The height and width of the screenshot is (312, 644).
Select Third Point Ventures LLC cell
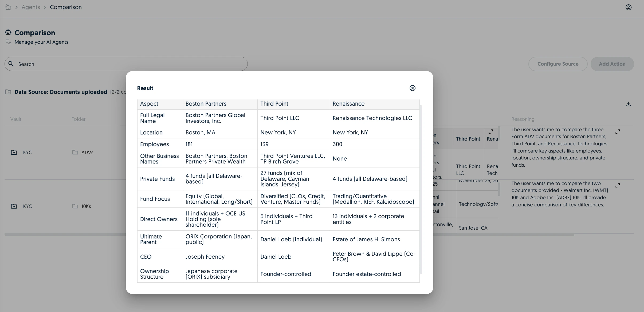[x=293, y=159]
